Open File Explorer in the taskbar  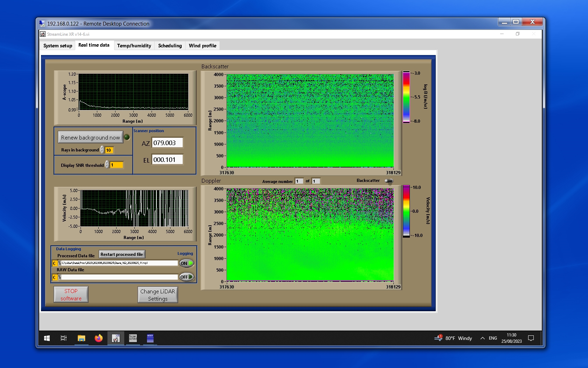(x=81, y=338)
